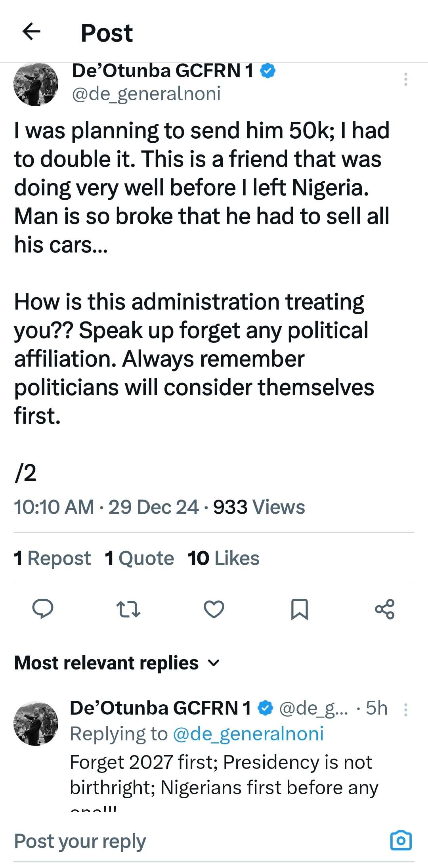The width and height of the screenshot is (428, 868).
Task: Tap the 933 Views count
Action: [x=259, y=507]
